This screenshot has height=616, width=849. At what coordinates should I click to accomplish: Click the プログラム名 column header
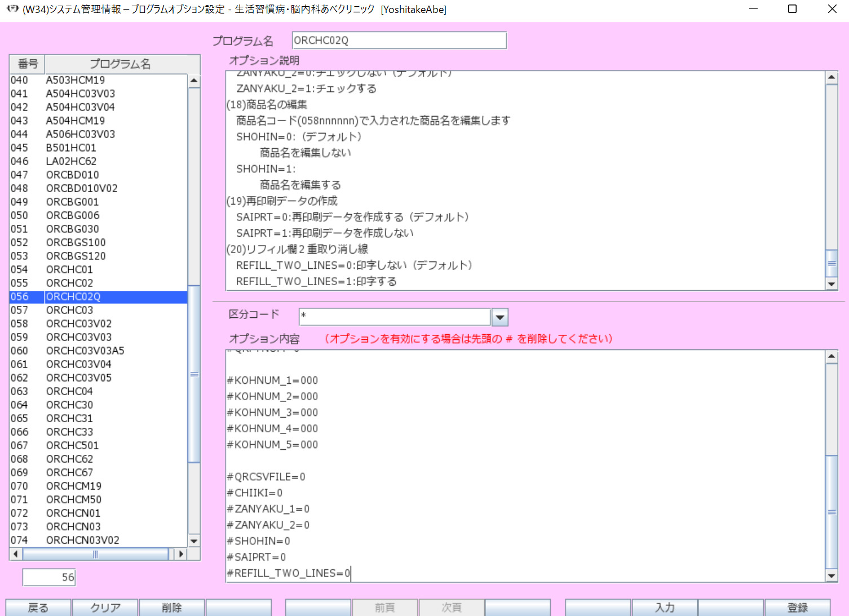tap(121, 64)
